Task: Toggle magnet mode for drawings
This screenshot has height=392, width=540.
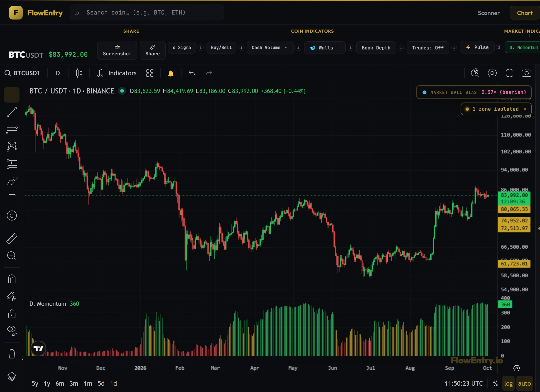Action: [x=12, y=279]
